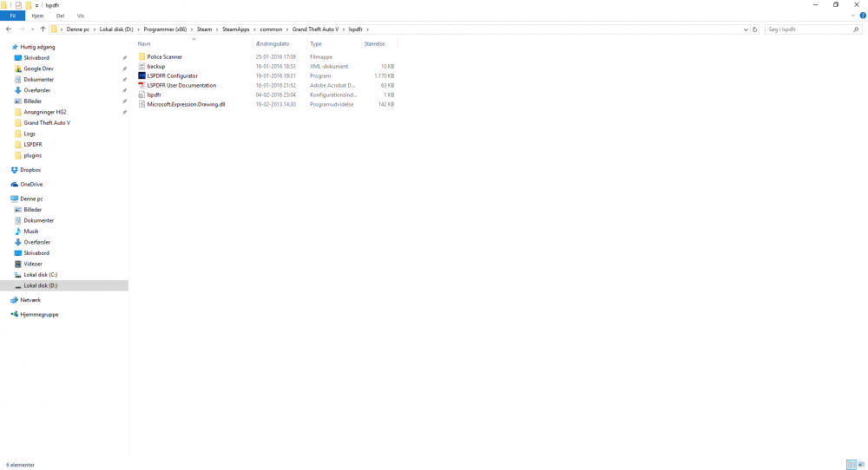The height and width of the screenshot is (470, 868).
Task: Open the Fil menu tab
Action: coord(12,16)
